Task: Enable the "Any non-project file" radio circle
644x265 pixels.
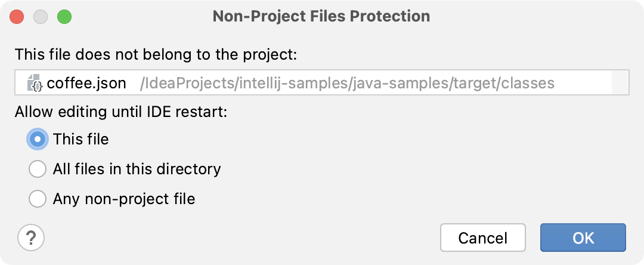Action: (x=38, y=198)
